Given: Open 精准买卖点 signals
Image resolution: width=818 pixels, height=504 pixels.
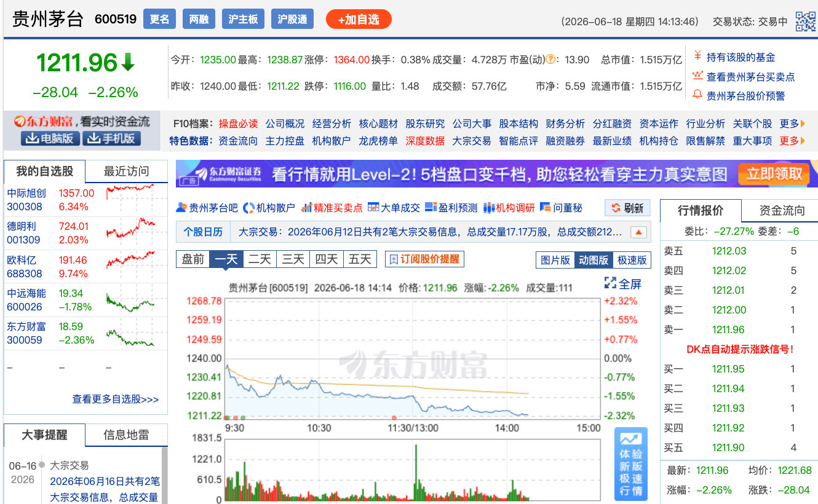Looking at the screenshot, I should pyautogui.click(x=332, y=208).
